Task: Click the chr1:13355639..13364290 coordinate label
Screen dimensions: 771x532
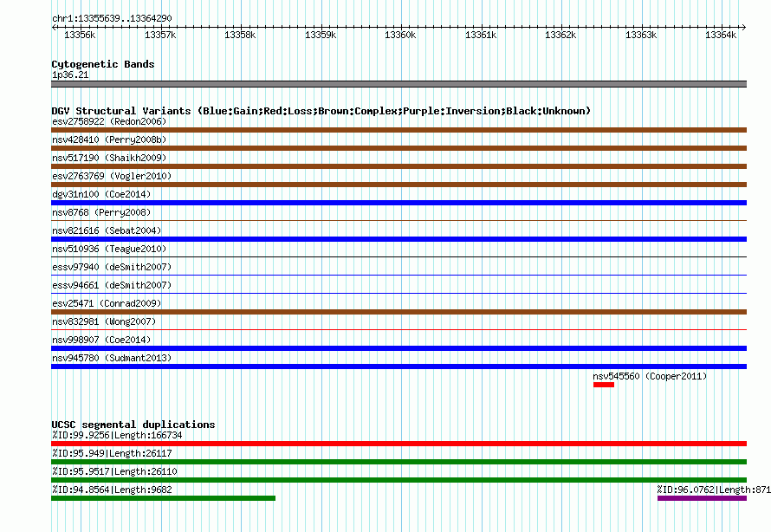Action: pyautogui.click(x=112, y=18)
